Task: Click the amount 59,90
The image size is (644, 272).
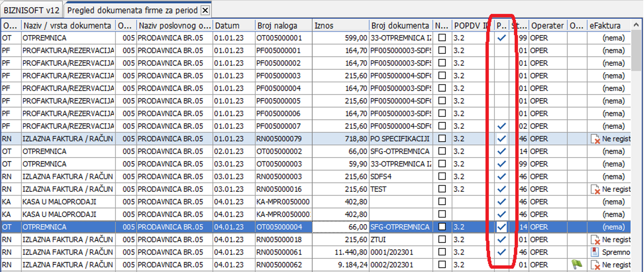Action: (358, 164)
